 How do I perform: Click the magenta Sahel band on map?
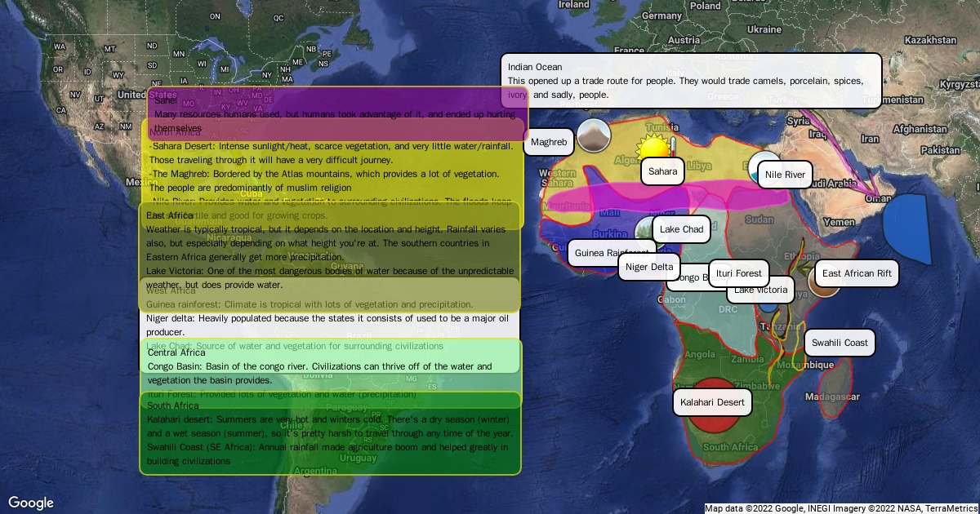click(x=668, y=197)
